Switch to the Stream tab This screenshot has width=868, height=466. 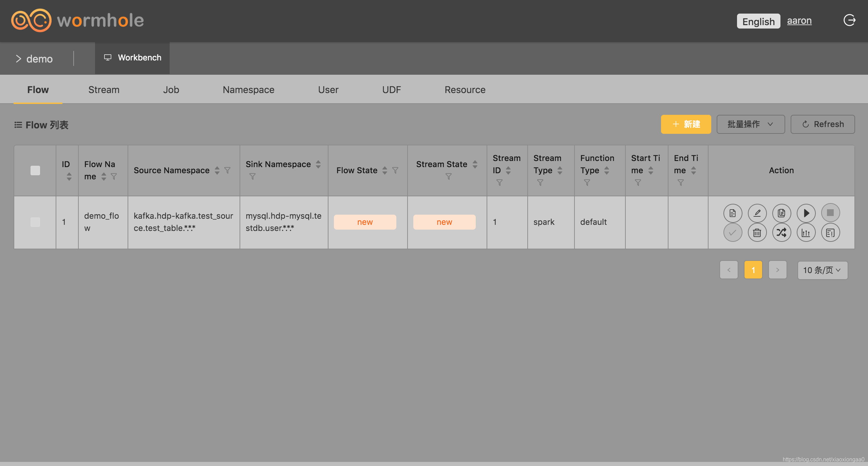[104, 90]
